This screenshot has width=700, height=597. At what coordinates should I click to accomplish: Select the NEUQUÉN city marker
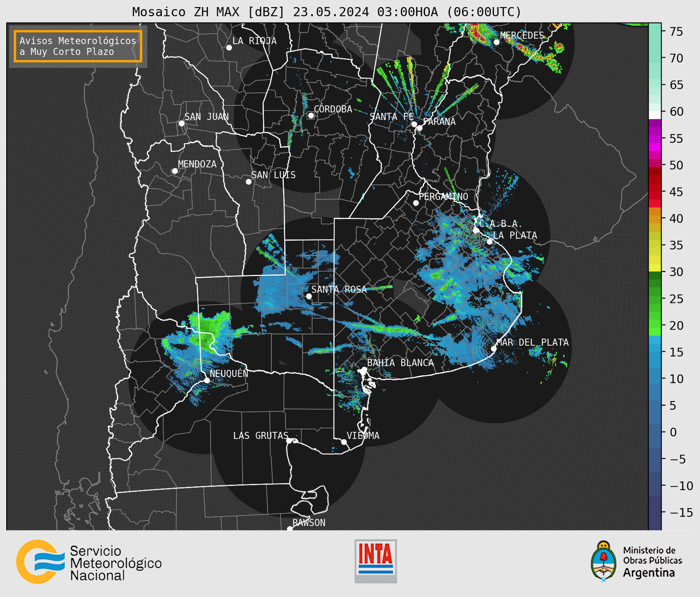point(207,380)
